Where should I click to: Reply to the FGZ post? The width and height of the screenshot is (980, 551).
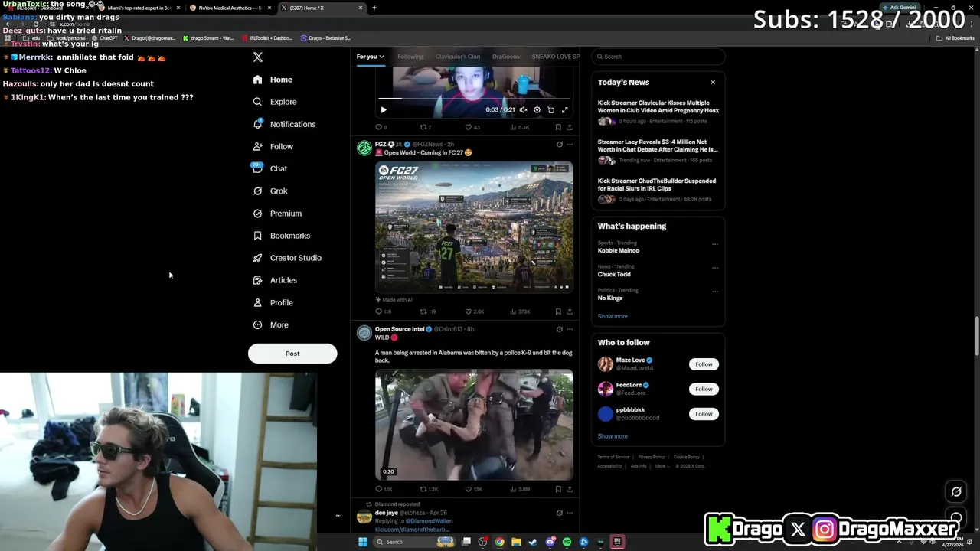383,311
